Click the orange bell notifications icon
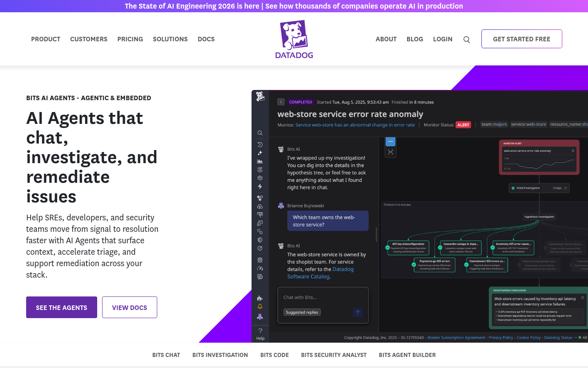The height and width of the screenshot is (368, 588). [260, 307]
